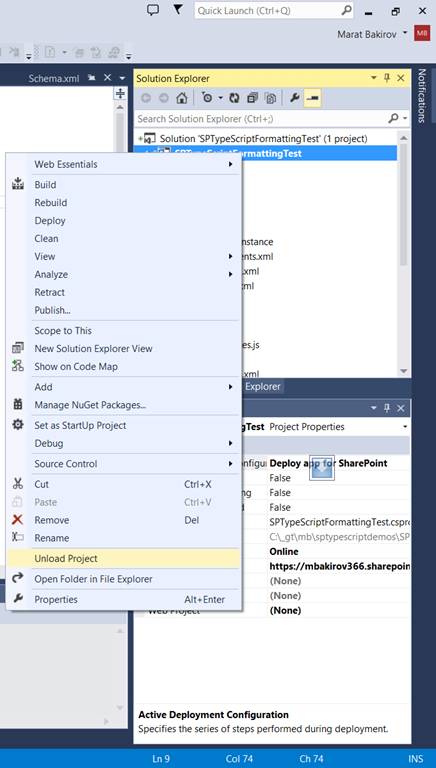Image resolution: width=436 pixels, height=768 pixels.
Task: Select Unload Project from context menu
Action: [124, 558]
